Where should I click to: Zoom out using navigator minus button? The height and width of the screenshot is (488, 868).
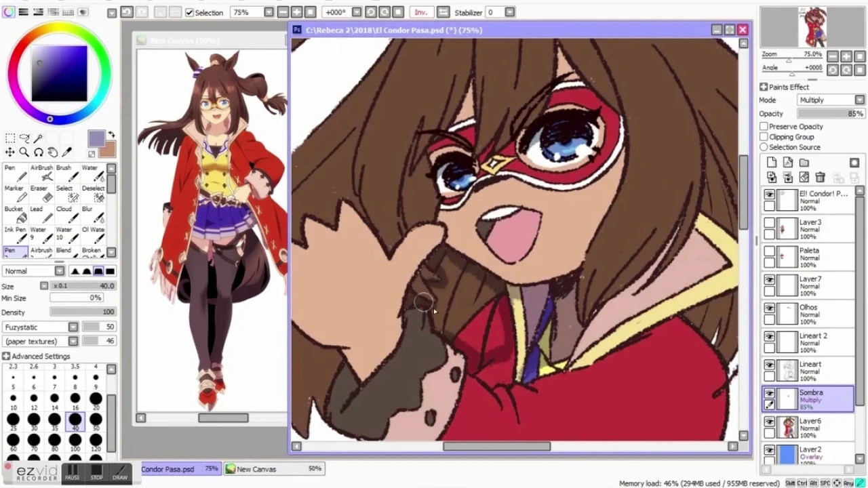tap(833, 57)
